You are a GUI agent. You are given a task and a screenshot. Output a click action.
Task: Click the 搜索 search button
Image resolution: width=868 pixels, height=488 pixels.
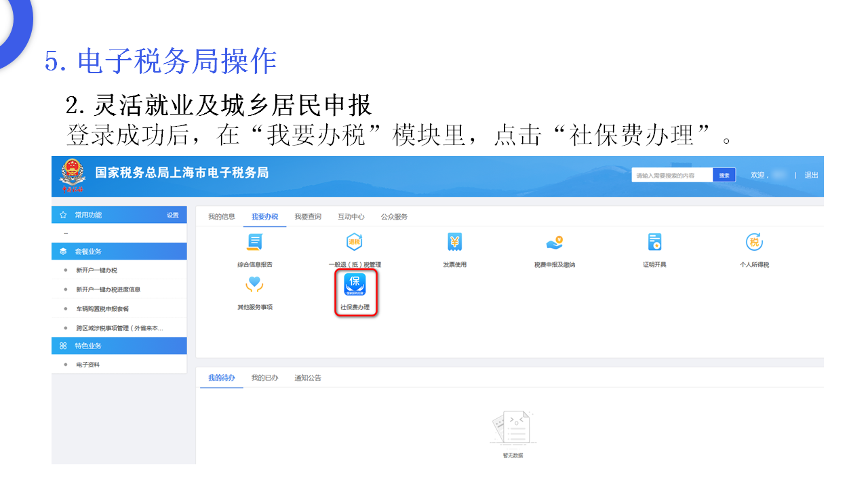pos(724,176)
